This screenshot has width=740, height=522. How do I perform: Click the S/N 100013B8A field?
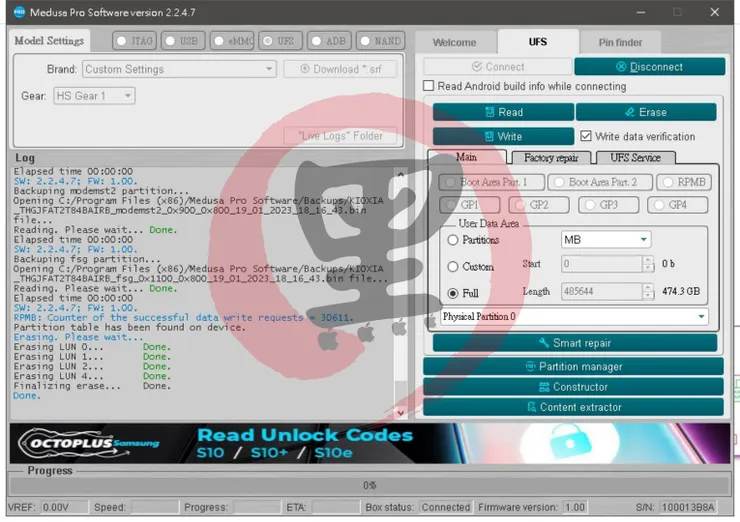tap(688, 507)
